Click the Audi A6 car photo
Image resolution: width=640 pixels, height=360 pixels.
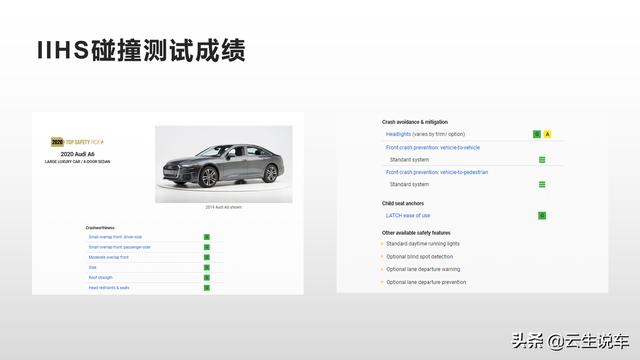tap(224, 164)
